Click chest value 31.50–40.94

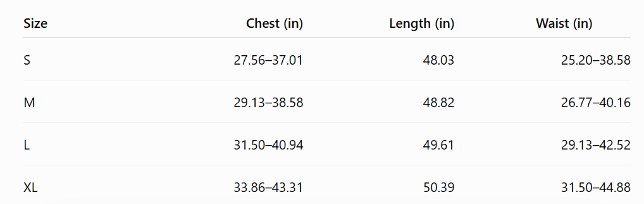pos(268,145)
